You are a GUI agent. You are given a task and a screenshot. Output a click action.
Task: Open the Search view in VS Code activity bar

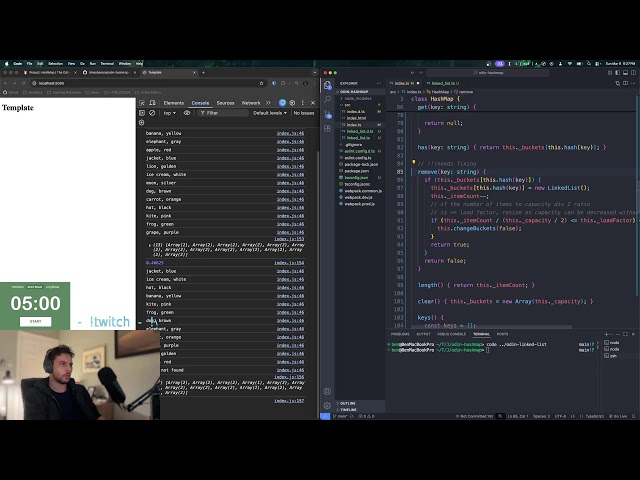[x=327, y=99]
